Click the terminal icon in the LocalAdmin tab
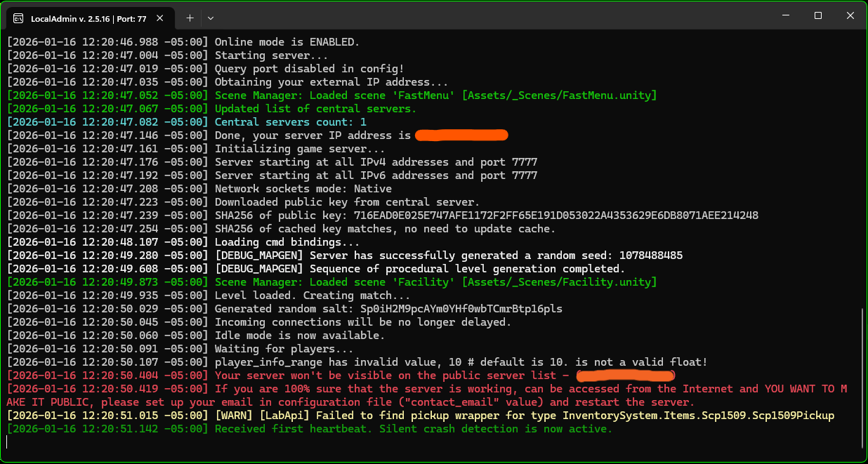868x464 pixels. pyautogui.click(x=18, y=18)
